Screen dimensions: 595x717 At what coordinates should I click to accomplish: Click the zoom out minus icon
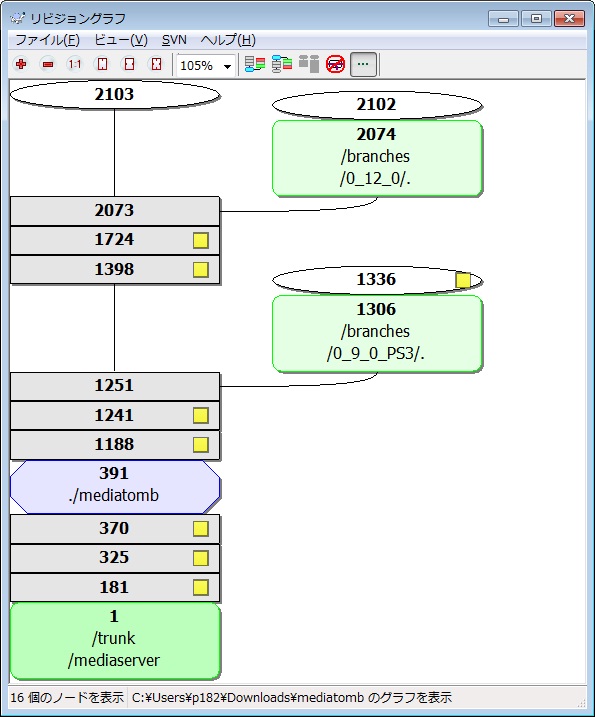pyautogui.click(x=48, y=64)
